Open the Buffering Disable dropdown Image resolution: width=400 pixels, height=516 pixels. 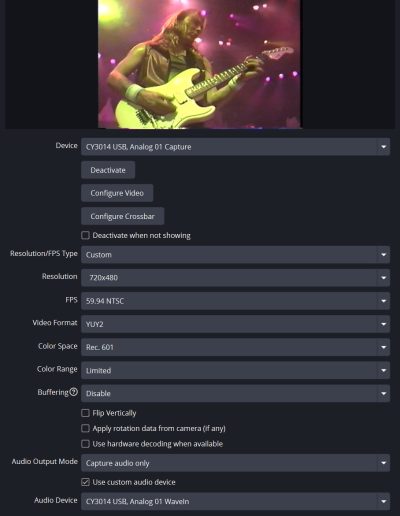[235, 393]
